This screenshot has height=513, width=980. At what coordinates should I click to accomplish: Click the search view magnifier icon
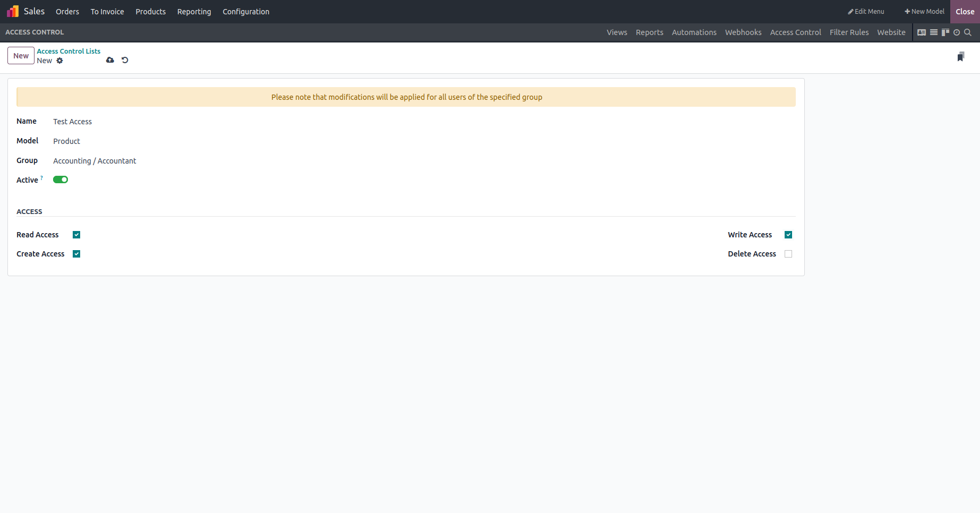pos(968,32)
